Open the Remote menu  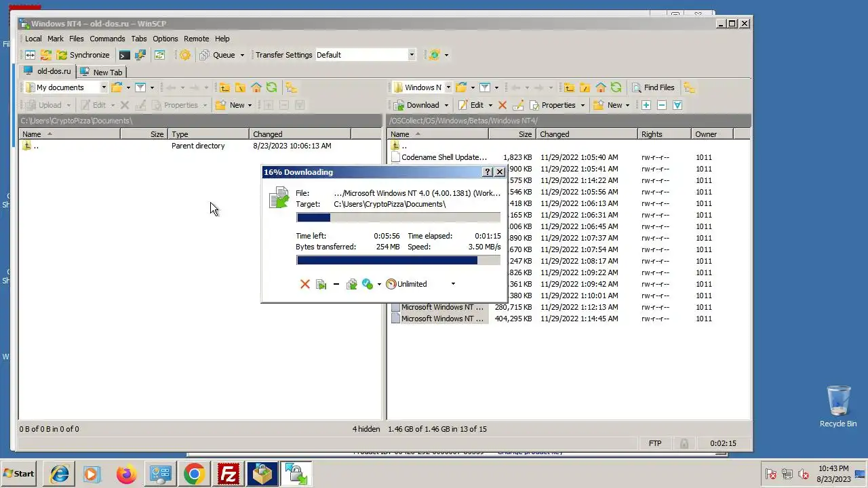click(x=197, y=39)
